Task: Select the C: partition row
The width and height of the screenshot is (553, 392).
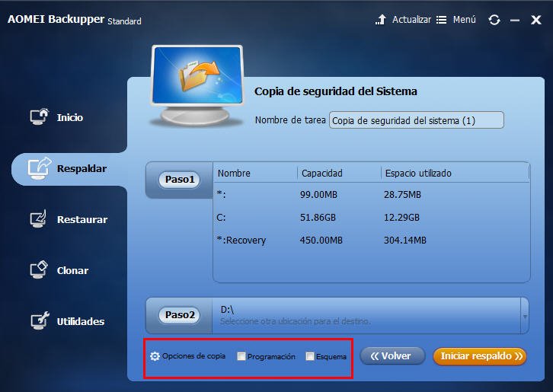Action: 371,218
